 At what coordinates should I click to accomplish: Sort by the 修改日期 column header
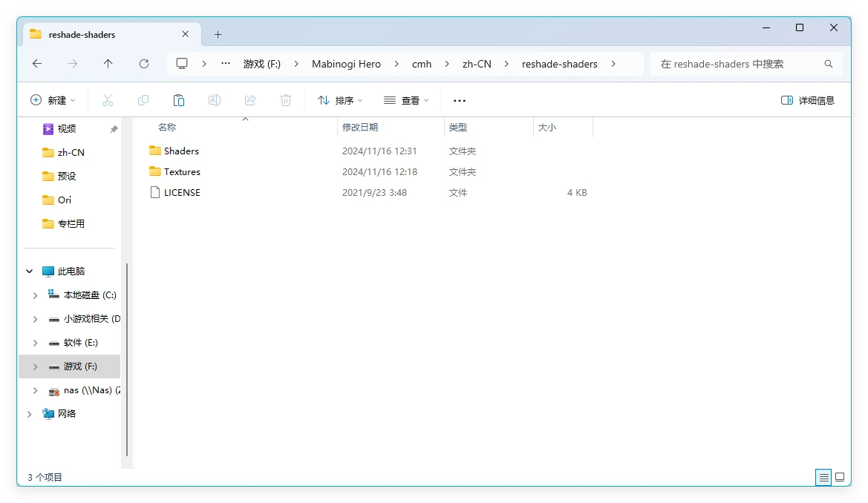360,128
